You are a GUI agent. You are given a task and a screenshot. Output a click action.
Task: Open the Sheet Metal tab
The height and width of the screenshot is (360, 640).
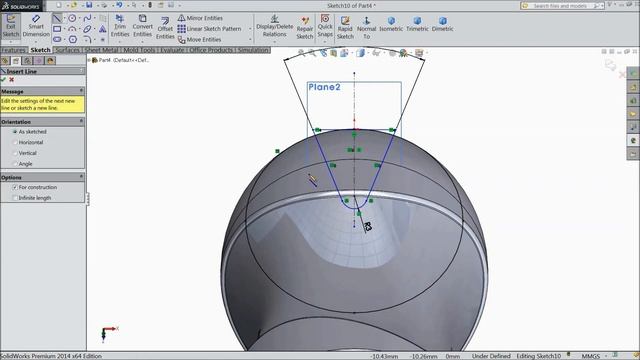101,50
